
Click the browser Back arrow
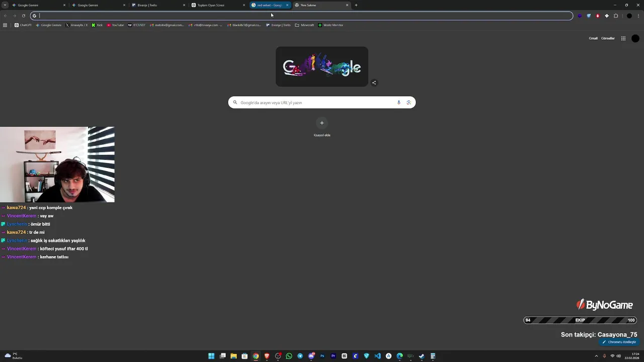(x=6, y=16)
